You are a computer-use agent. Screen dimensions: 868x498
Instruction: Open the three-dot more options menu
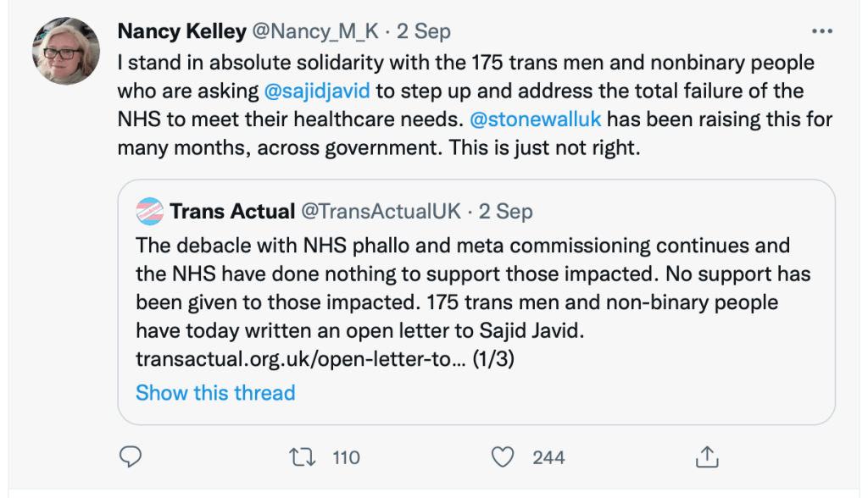pyautogui.click(x=822, y=31)
